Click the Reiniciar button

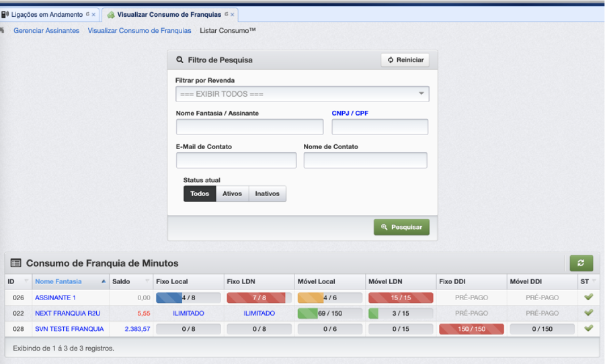[405, 60]
